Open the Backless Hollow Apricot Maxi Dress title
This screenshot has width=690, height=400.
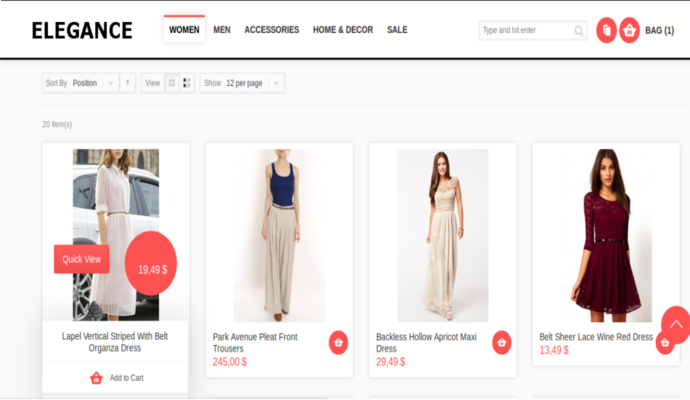[426, 342]
